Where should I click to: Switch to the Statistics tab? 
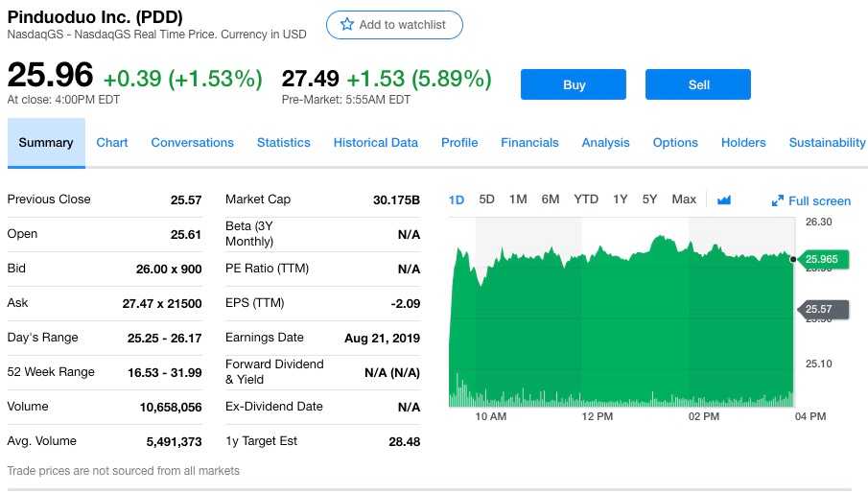[x=284, y=143]
